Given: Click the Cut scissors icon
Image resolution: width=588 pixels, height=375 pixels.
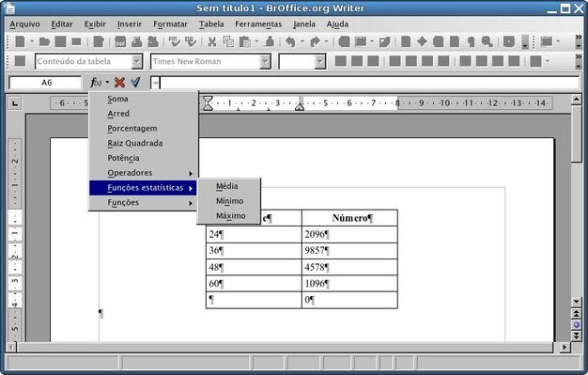Looking at the screenshot, I should click(x=212, y=41).
